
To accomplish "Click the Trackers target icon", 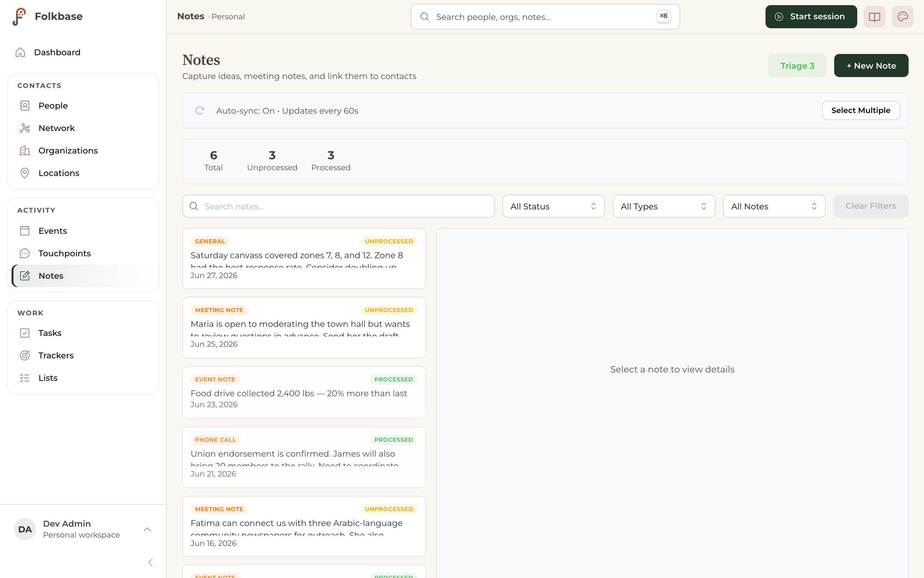I will click(25, 355).
